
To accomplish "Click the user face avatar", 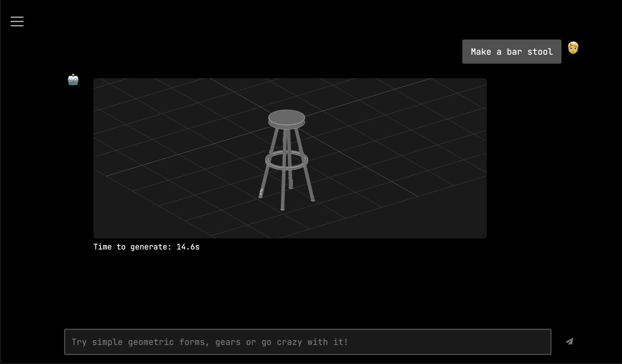I will click(573, 48).
